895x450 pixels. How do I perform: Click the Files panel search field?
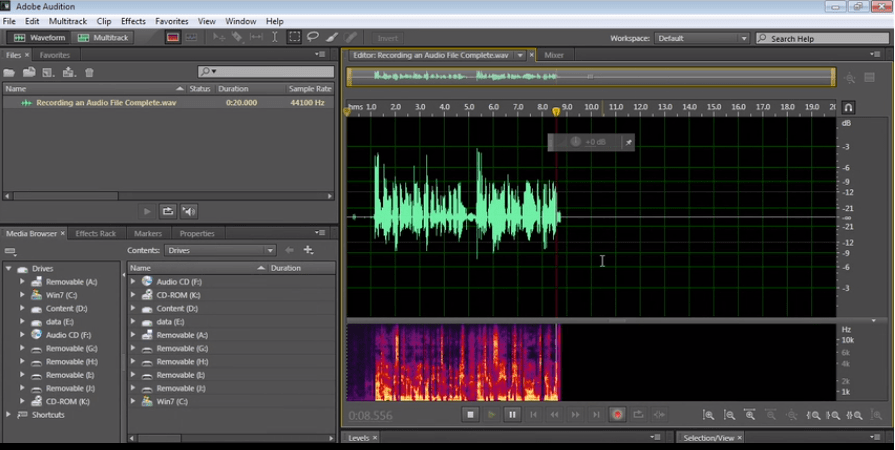(x=265, y=71)
